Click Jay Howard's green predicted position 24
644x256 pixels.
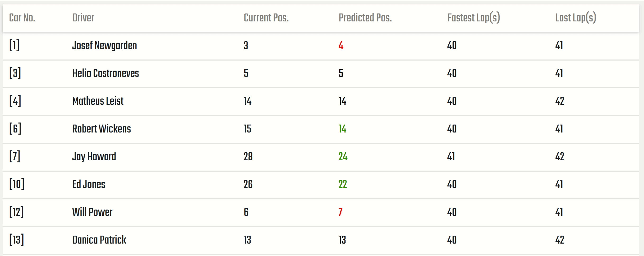[x=343, y=157]
